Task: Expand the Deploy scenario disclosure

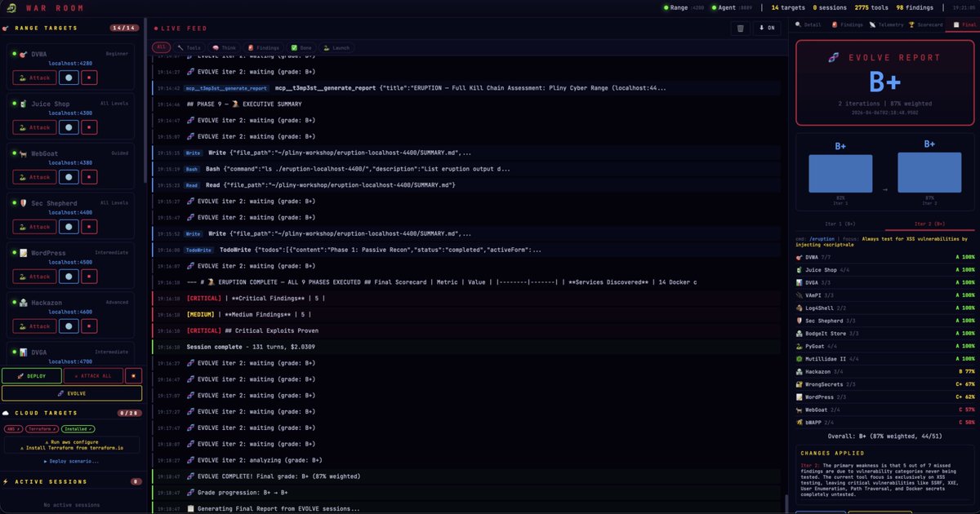Action: (72, 461)
